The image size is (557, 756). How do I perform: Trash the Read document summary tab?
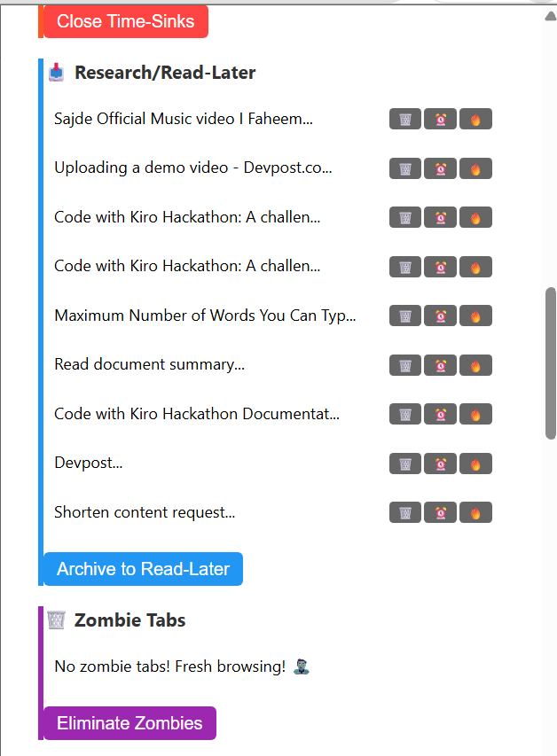[405, 365]
